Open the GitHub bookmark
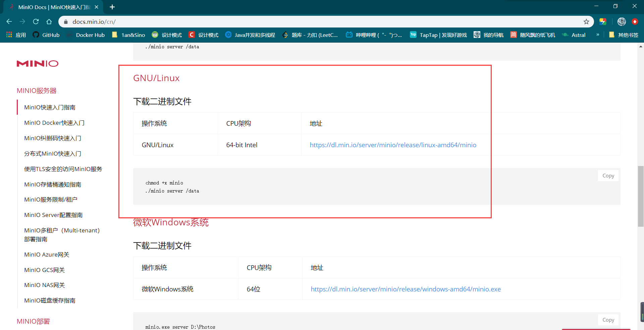Image resolution: width=644 pixels, height=330 pixels. [46, 35]
